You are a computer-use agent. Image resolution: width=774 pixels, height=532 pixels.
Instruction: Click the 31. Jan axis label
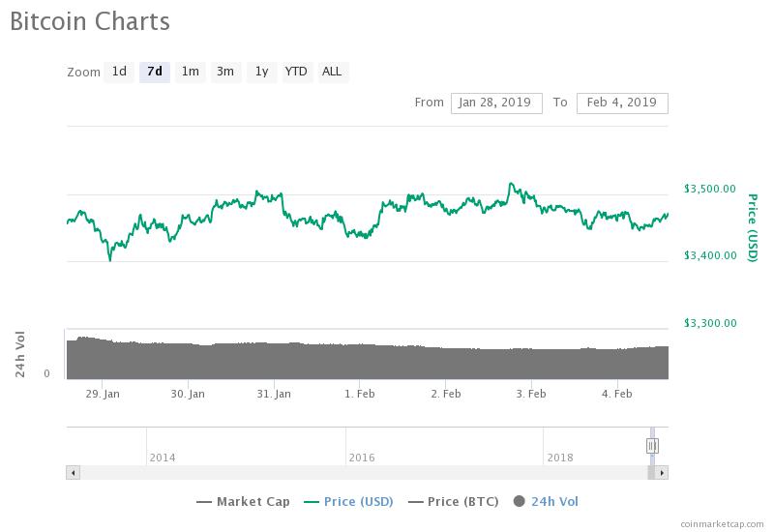pos(274,394)
